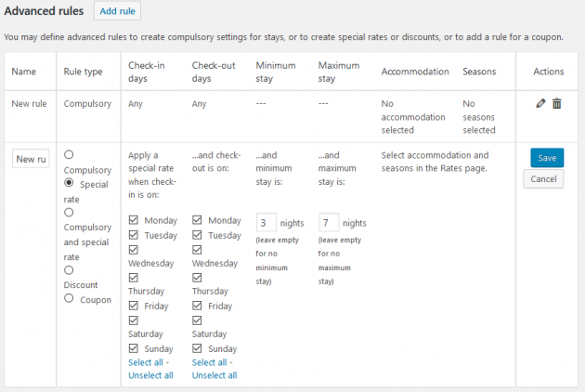Click Select all under check-out days
The height and width of the screenshot is (392, 585).
tap(209, 362)
